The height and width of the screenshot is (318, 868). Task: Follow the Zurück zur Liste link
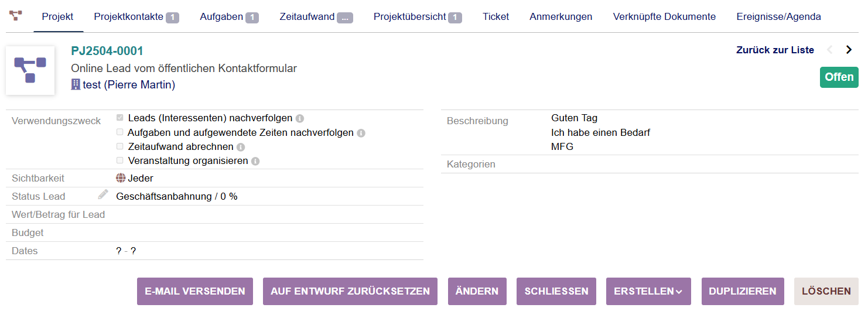click(775, 50)
